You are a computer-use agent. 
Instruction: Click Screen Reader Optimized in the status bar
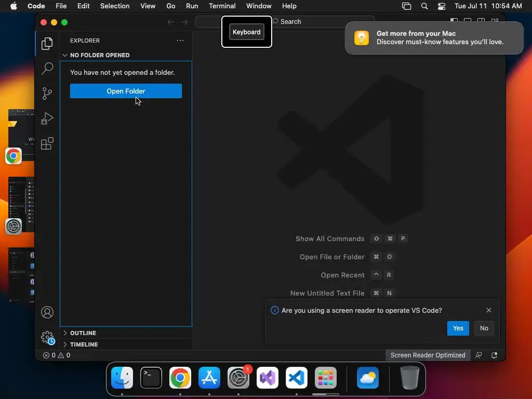point(428,355)
